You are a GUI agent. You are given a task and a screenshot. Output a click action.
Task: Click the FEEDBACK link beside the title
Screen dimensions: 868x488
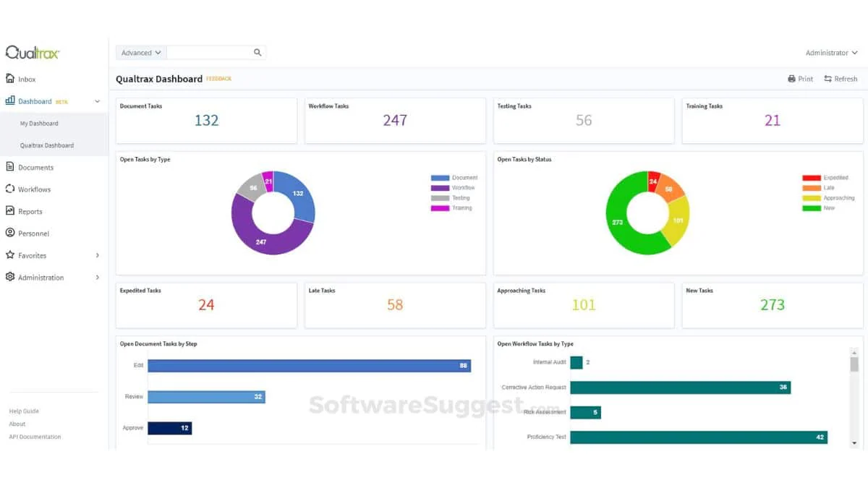point(219,79)
